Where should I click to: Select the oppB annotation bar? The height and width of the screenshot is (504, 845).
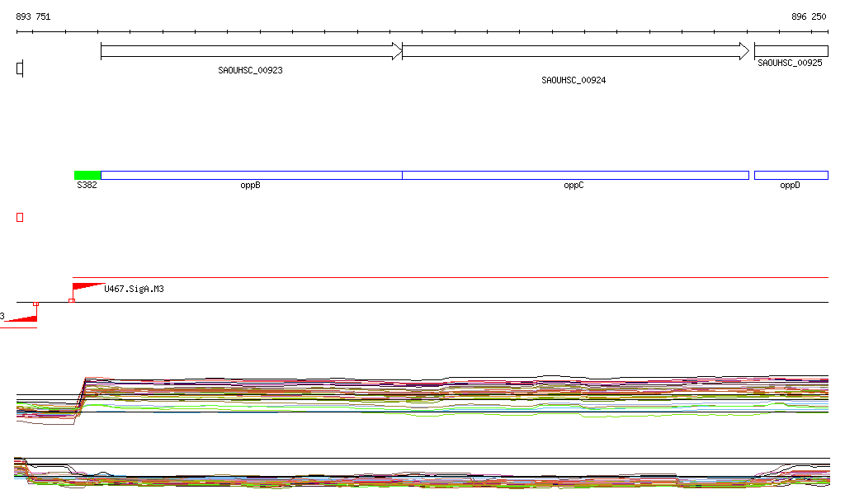[251, 175]
